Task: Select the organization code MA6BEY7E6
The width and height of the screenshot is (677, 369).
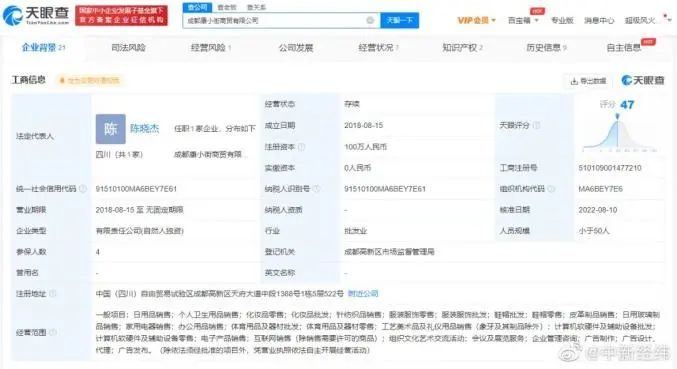Action: tap(601, 189)
